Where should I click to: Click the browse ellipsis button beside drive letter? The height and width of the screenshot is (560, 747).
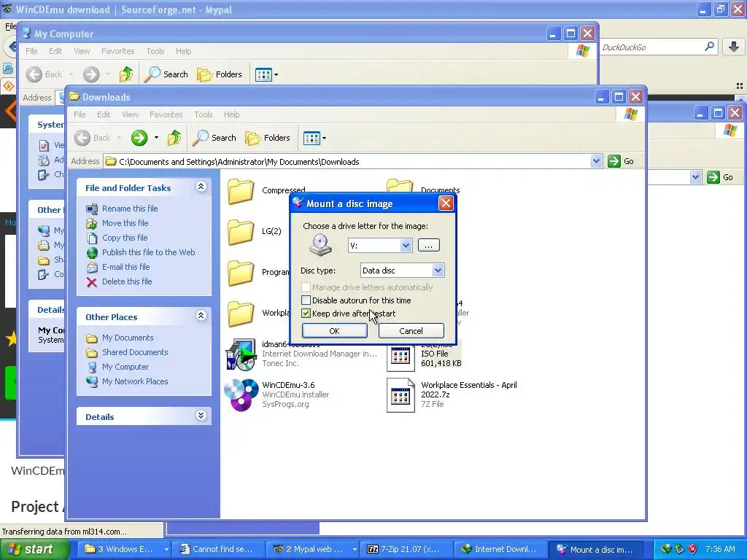click(x=428, y=245)
